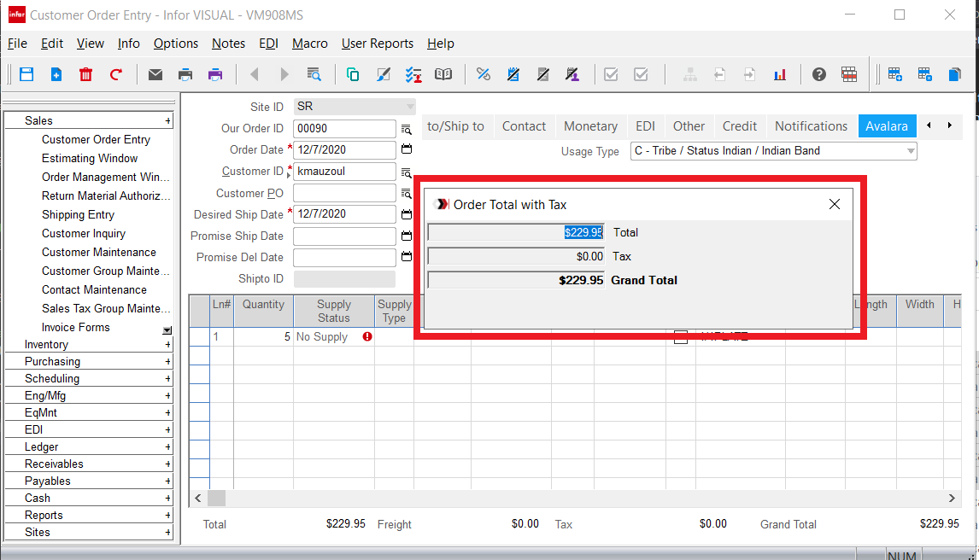Expand the Payables group
Viewport: 979px width, 560px height.
(167, 481)
